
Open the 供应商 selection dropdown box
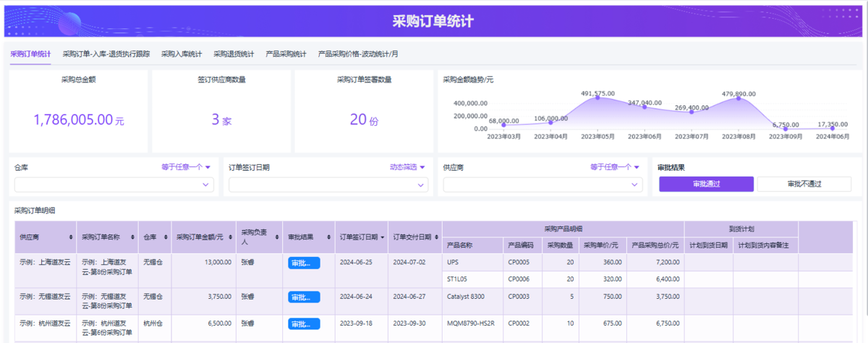[x=542, y=185]
